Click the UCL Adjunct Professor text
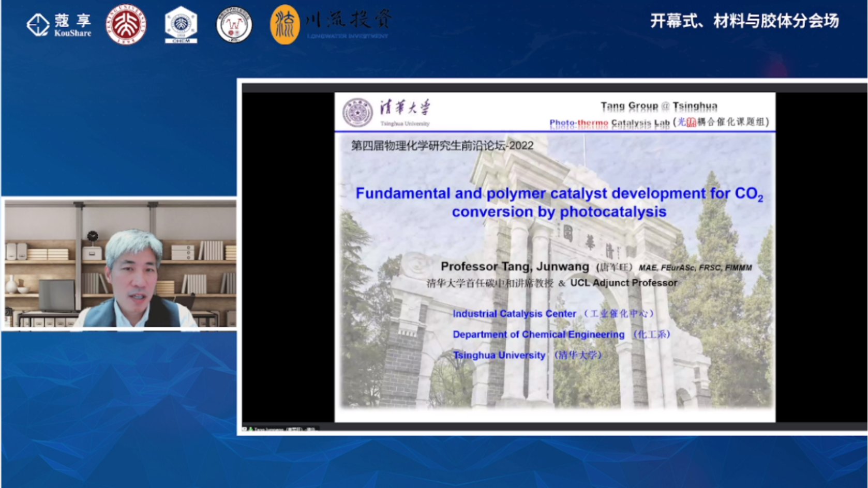The image size is (868, 488). [x=623, y=283]
